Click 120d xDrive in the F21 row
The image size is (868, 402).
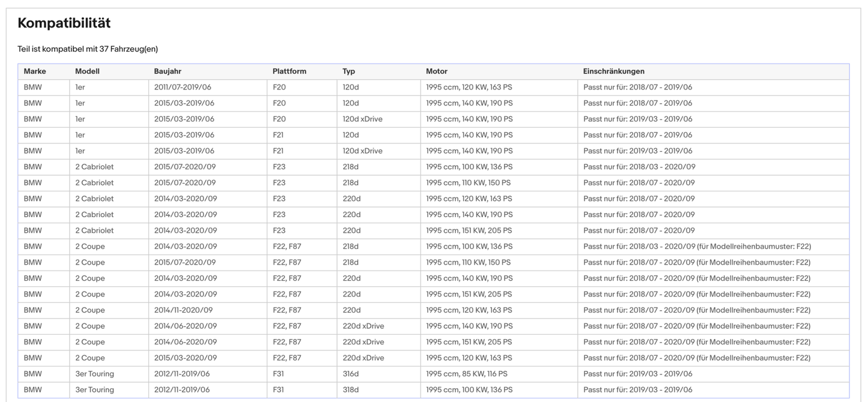point(362,151)
